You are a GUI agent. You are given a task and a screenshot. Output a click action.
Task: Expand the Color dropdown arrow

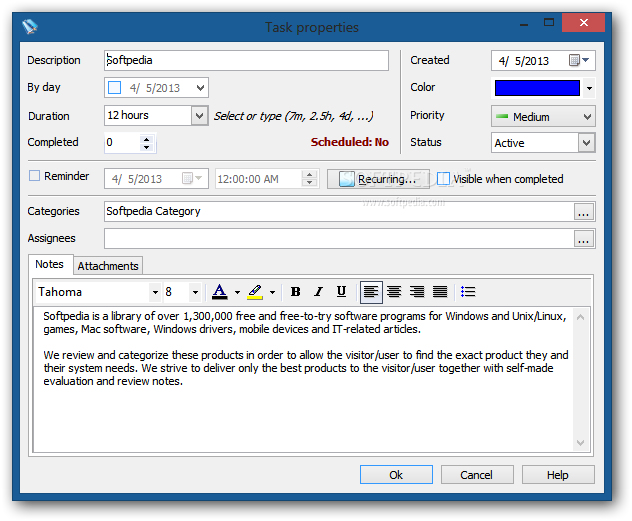[x=589, y=88]
